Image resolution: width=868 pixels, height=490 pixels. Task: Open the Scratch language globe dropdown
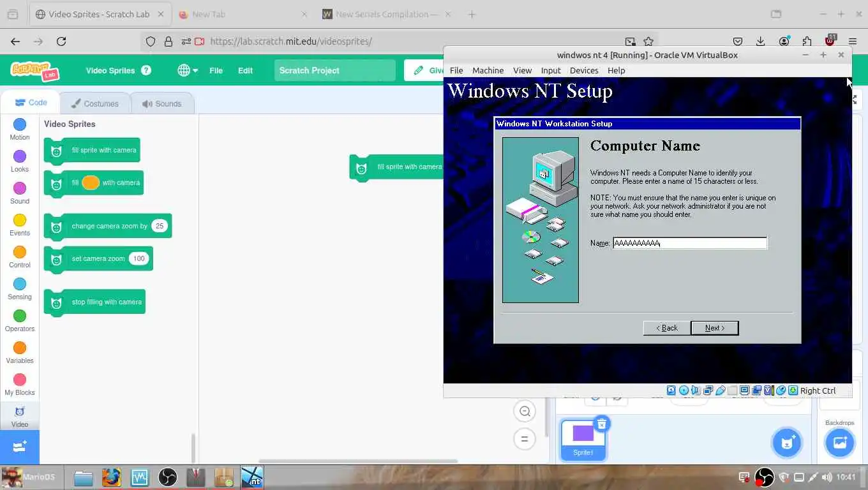[x=188, y=70]
